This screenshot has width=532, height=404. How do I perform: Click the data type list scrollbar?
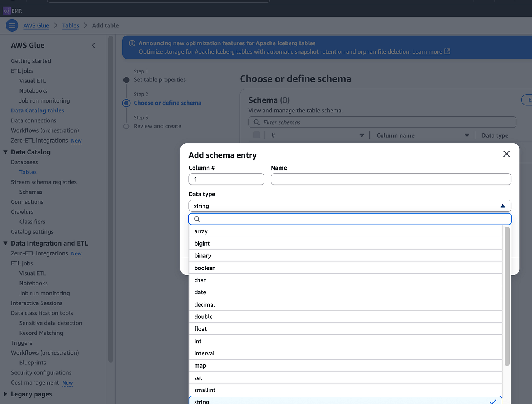tap(507, 296)
